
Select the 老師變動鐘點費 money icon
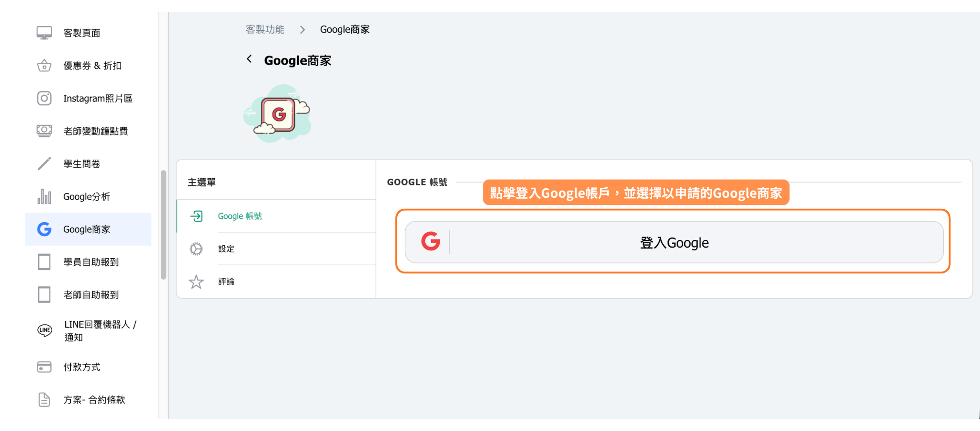pos(44,131)
